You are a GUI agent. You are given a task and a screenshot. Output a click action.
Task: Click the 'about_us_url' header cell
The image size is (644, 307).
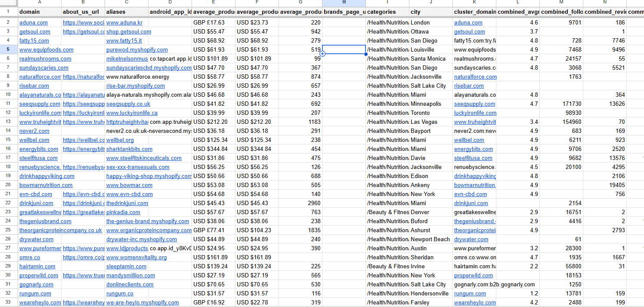(x=83, y=12)
